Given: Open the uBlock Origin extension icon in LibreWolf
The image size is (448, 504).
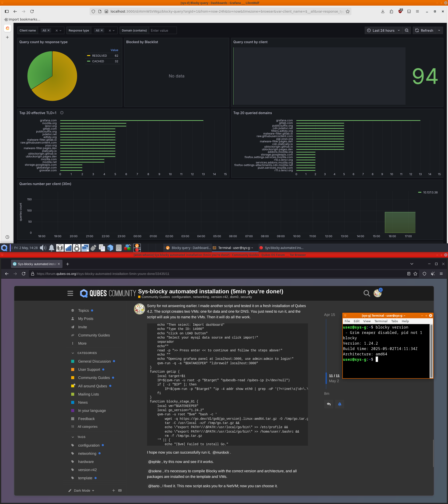Looking at the screenshot, I should coord(400,11).
